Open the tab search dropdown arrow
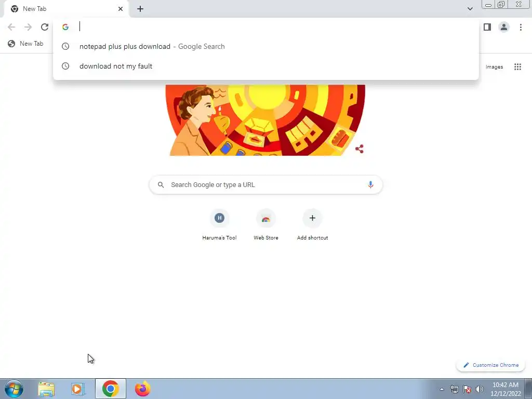The image size is (532, 399). pyautogui.click(x=470, y=9)
